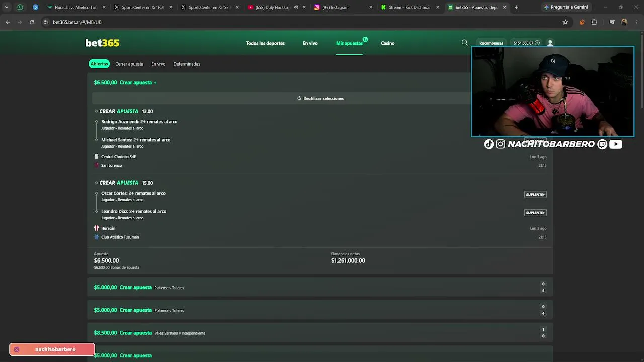This screenshot has height=362, width=644.
Task: Click Michael Santos: 2+ remates al arco
Action: tap(135, 140)
